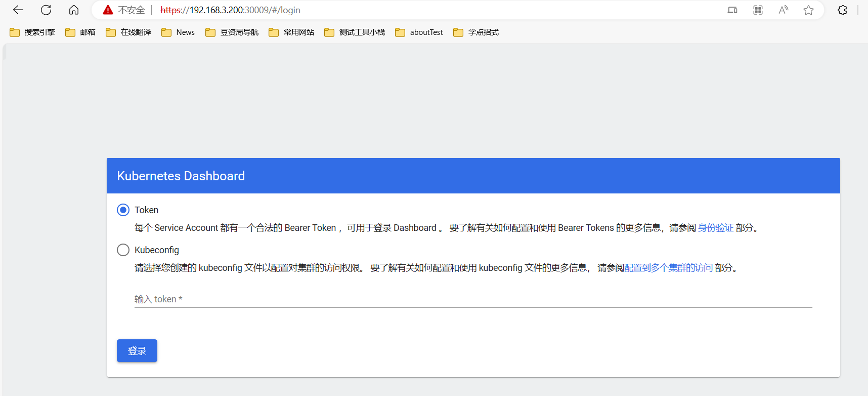The height and width of the screenshot is (396, 868).
Task: Add page to favorites with star icon
Action: click(x=808, y=10)
